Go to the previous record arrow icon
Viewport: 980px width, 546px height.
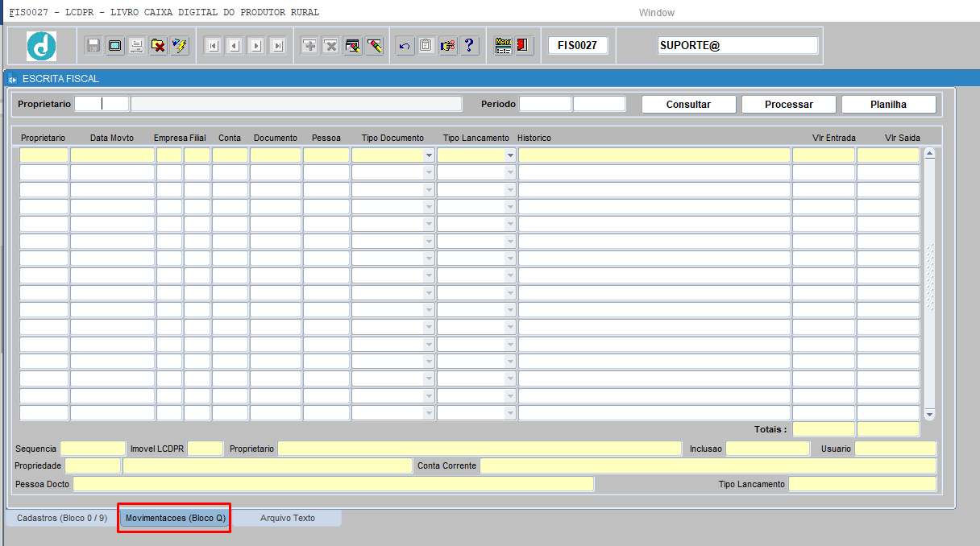click(235, 46)
